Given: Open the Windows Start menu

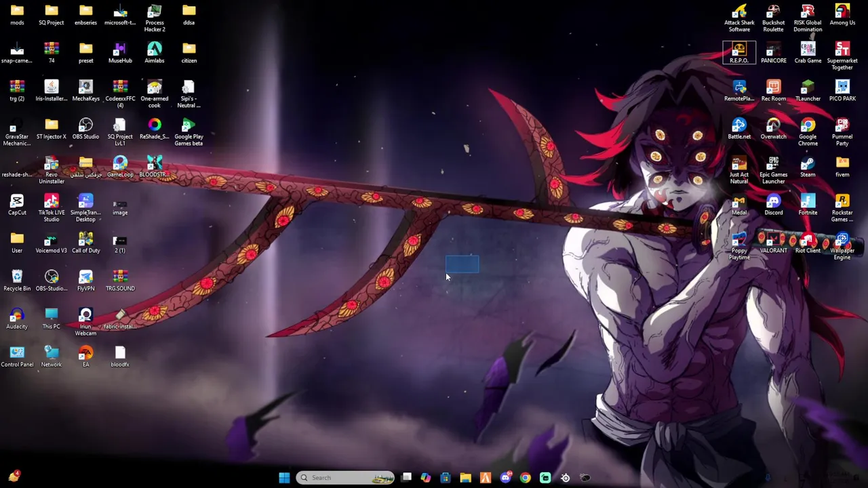Looking at the screenshot, I should click(x=284, y=478).
